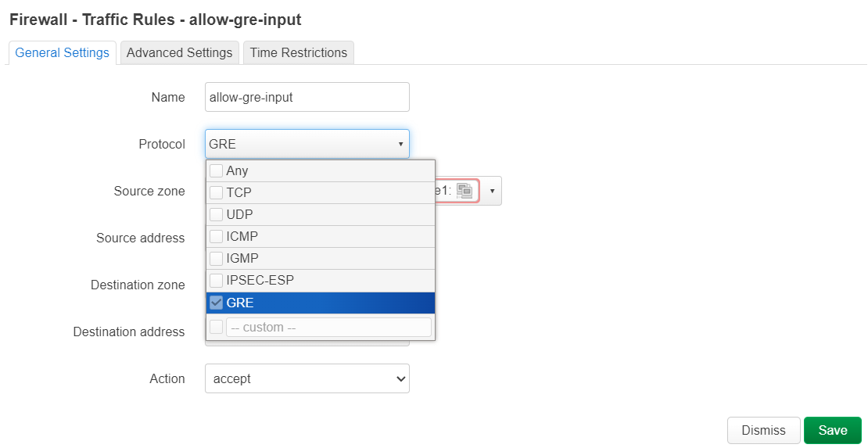Toggle the IGMP protocol checkbox
Screen dimensions: 868x448
click(217, 258)
